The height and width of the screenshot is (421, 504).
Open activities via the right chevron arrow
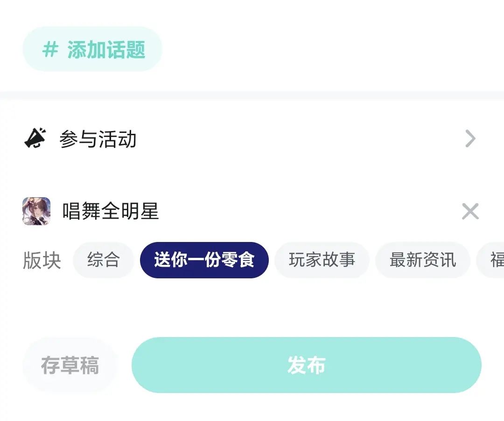pos(470,138)
